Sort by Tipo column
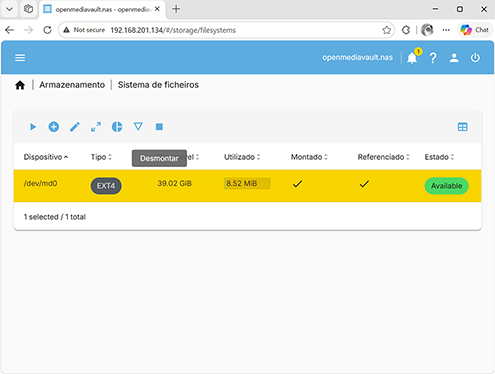The width and height of the screenshot is (495, 374). coord(101,157)
